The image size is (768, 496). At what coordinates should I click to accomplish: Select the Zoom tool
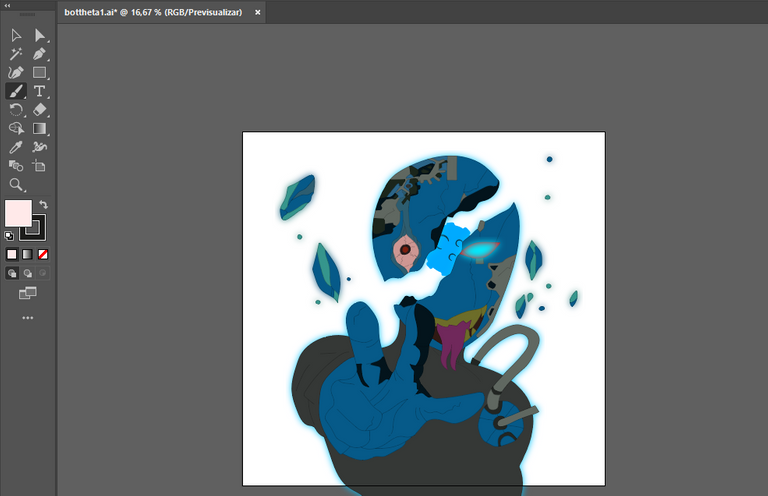(x=16, y=185)
